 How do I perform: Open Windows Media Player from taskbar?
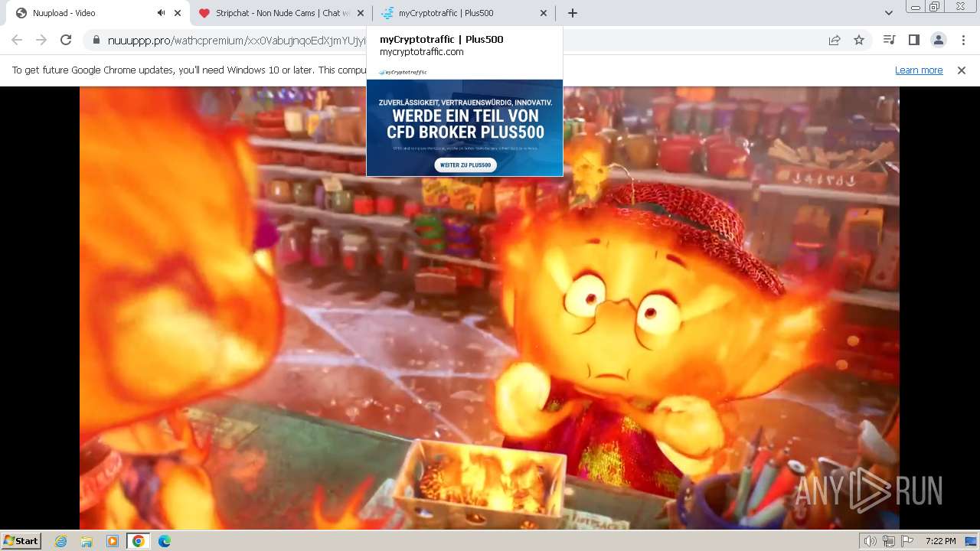113,541
